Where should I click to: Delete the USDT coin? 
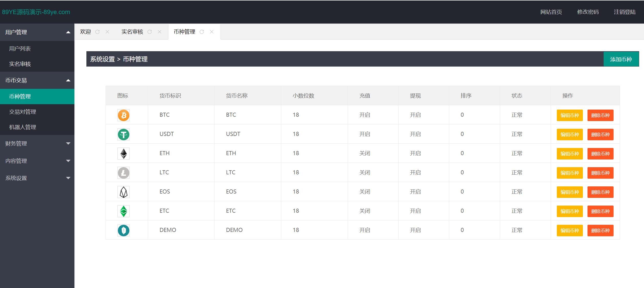coord(600,134)
